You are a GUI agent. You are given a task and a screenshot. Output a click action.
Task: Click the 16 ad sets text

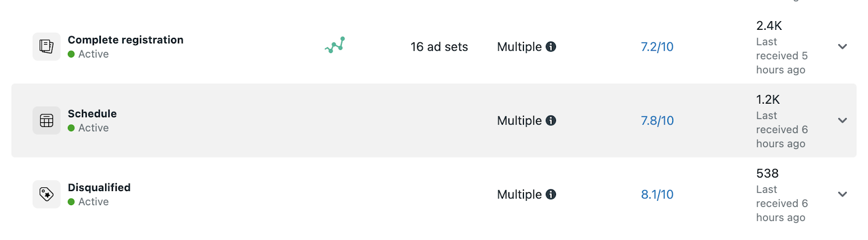point(439,47)
